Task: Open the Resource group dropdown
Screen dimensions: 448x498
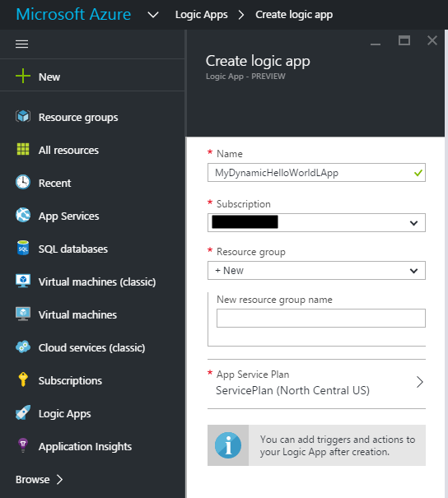Action: click(x=316, y=270)
